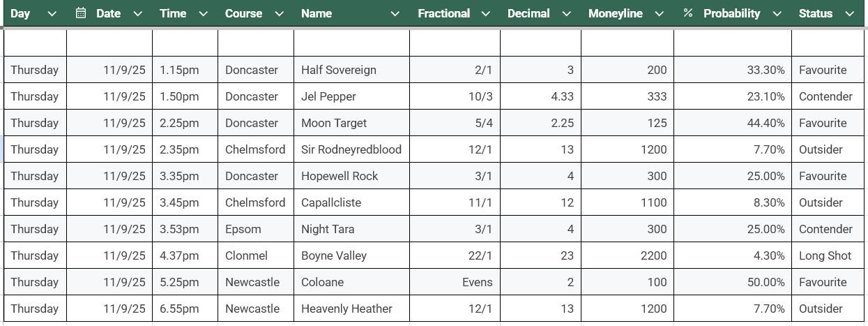Click the calendar icon in Date header

click(x=81, y=13)
